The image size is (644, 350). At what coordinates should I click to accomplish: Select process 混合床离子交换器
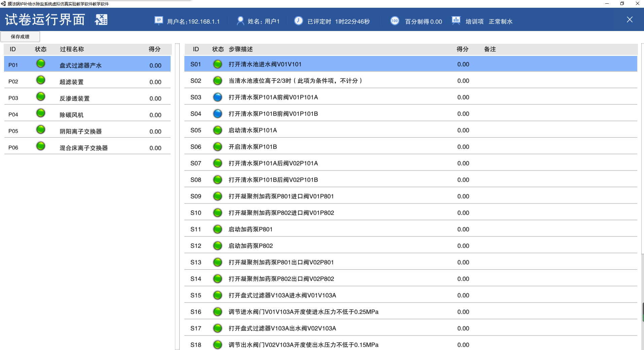[x=87, y=147]
